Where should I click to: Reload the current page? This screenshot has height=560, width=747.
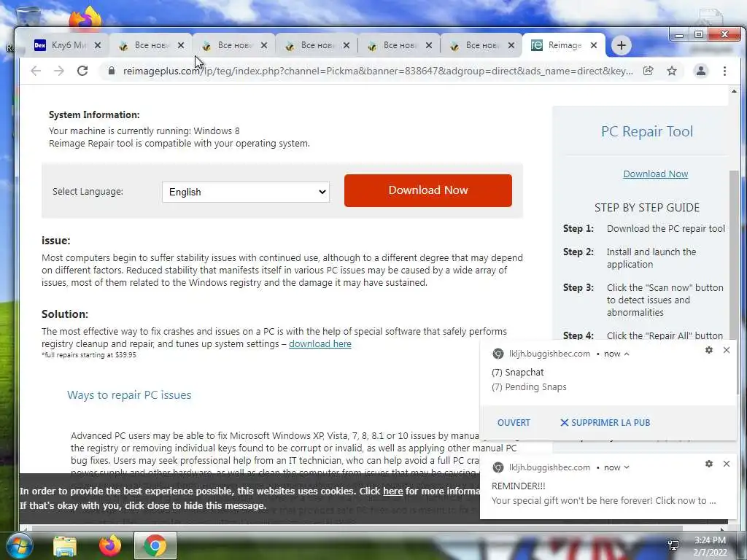tap(82, 71)
